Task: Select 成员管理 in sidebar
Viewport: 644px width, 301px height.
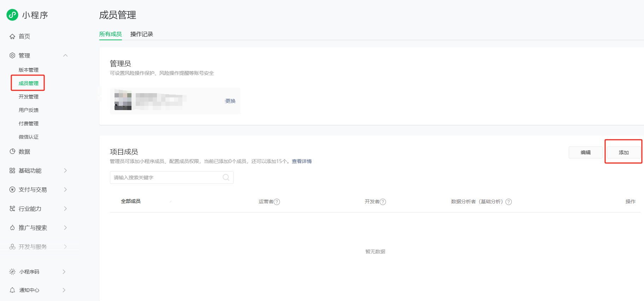Action: coord(29,83)
